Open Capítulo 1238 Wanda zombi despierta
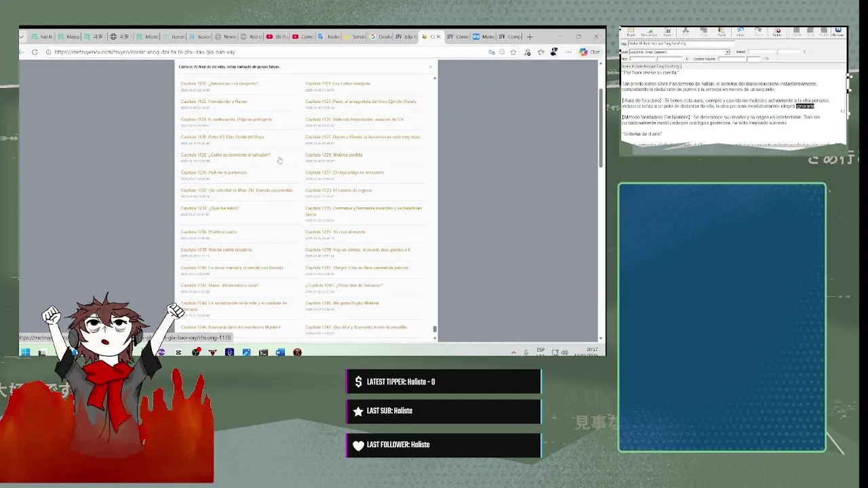The image size is (868, 488). [x=216, y=249]
